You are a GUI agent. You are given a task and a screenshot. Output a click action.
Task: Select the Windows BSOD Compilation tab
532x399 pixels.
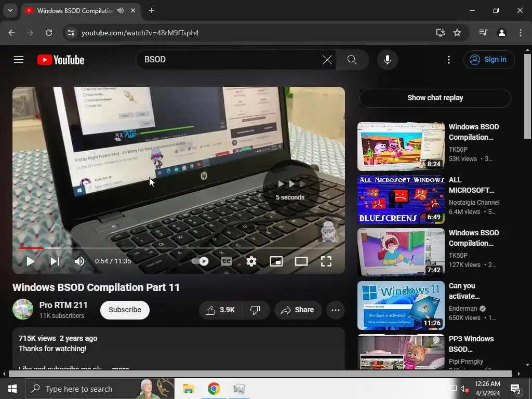pos(74,10)
